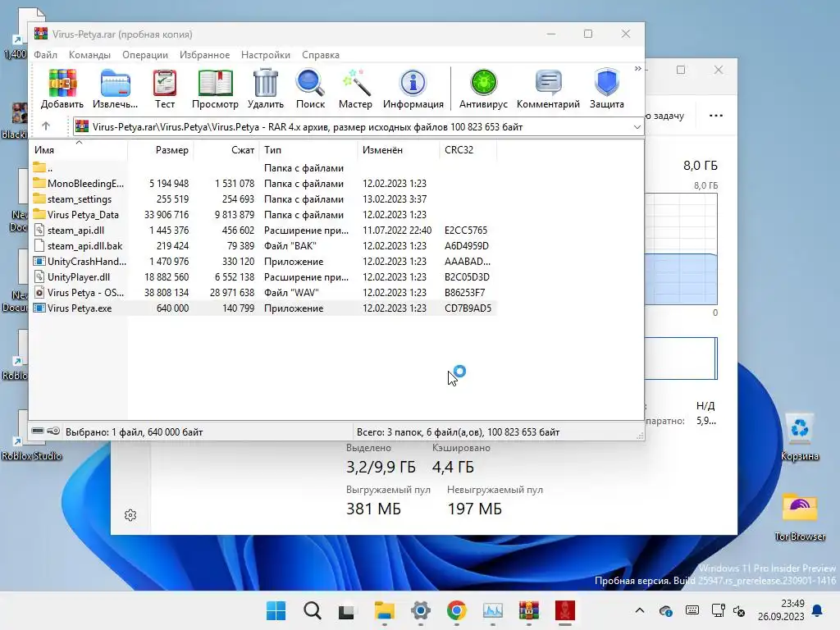Sort by the Размер column header
This screenshot has height=630, width=840.
point(161,150)
